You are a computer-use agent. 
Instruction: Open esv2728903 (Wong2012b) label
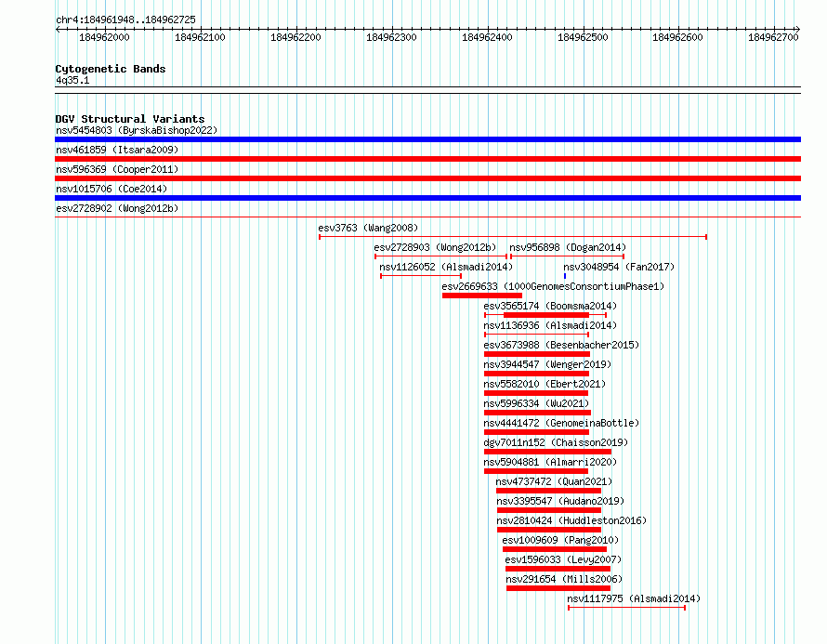[435, 247]
